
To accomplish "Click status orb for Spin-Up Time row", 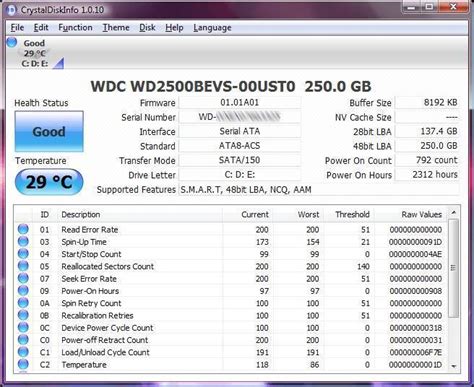I will [x=23, y=242].
